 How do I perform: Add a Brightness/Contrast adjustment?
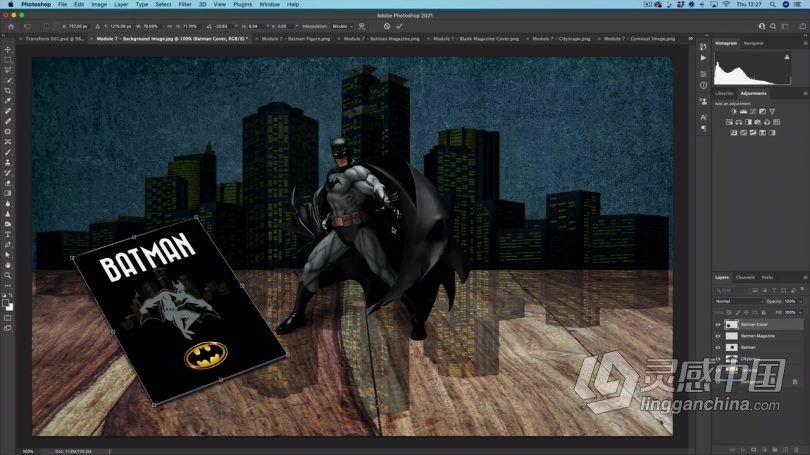tap(734, 112)
